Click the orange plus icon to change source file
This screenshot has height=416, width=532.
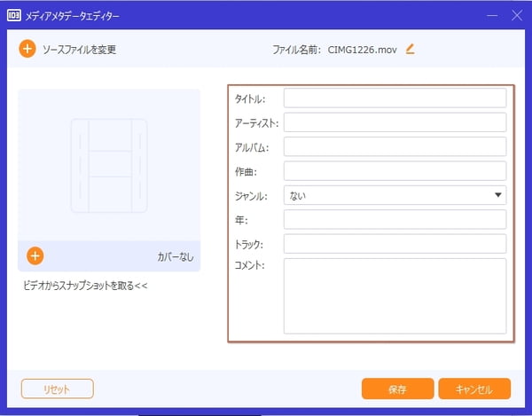coord(27,49)
